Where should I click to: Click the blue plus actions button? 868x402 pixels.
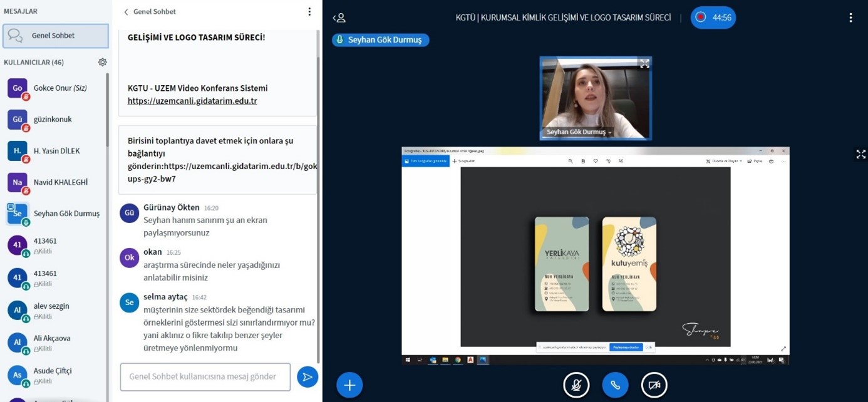coord(349,385)
